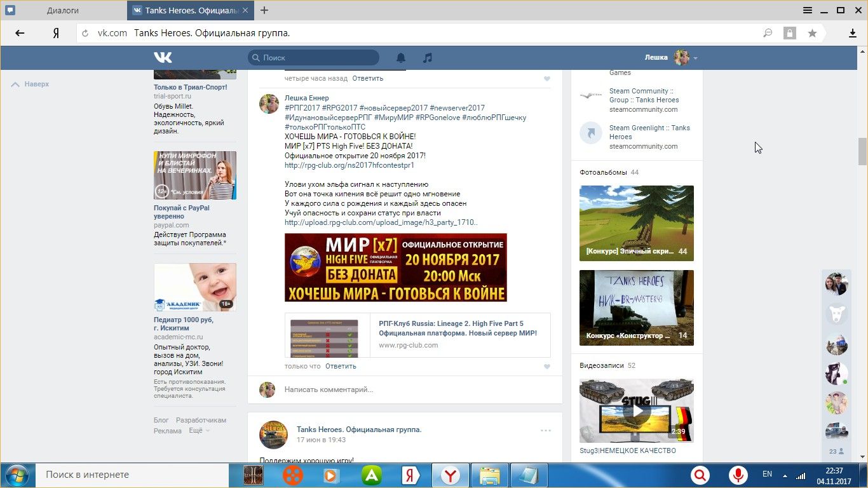Viewport: 868px width, 488px height.
Task: Open the МИР x7 High Five banner image
Action: click(395, 268)
